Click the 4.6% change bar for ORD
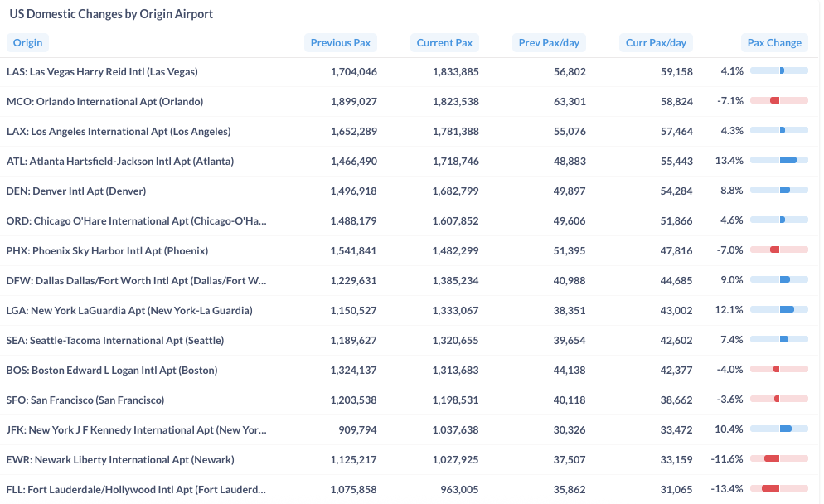The width and height of the screenshot is (824, 504). click(778, 220)
